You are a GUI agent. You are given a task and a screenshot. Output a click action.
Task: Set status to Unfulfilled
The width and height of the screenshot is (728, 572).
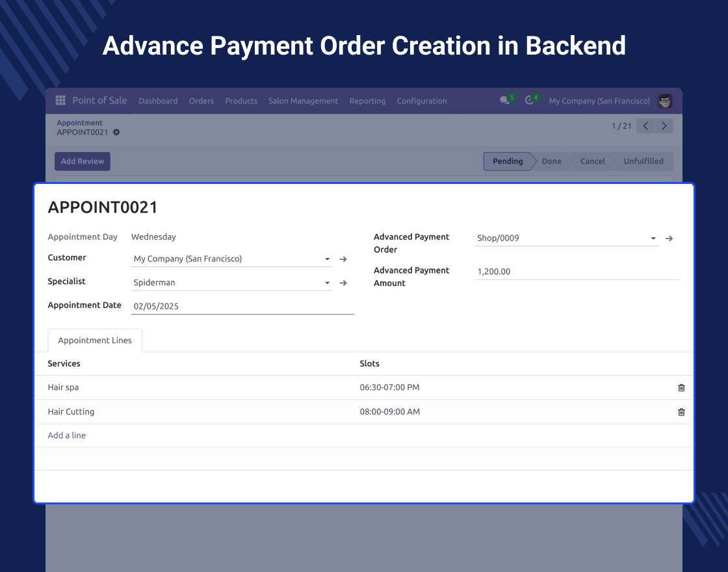tap(643, 161)
